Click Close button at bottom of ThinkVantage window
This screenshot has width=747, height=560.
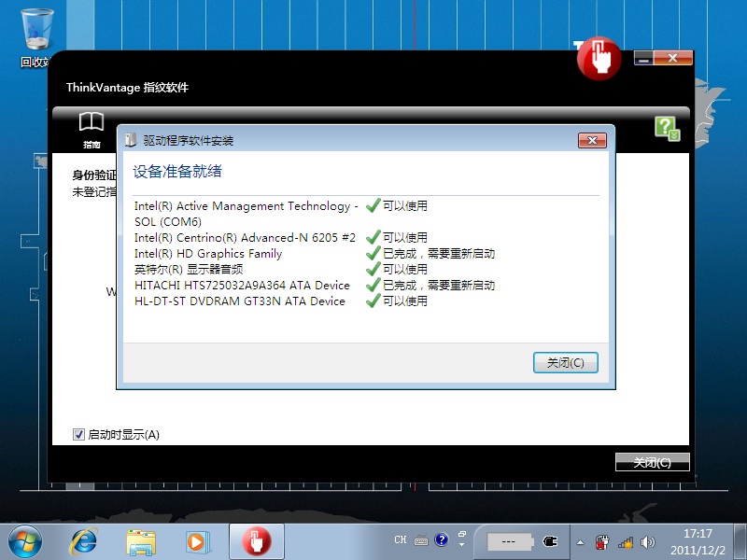tap(652, 462)
